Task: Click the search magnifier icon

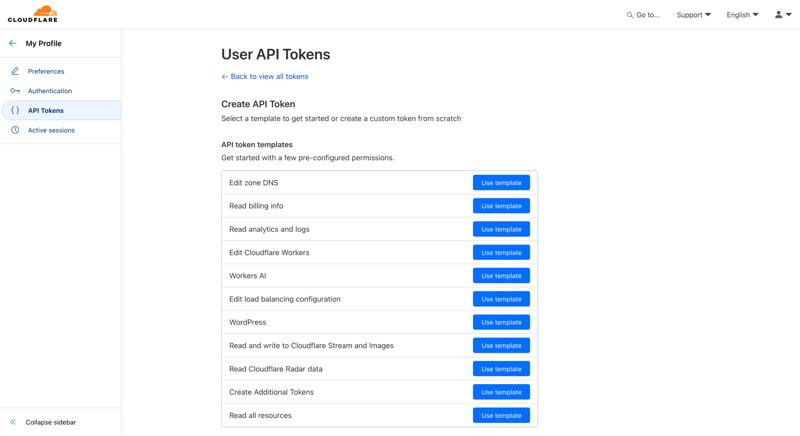Action: (x=630, y=15)
